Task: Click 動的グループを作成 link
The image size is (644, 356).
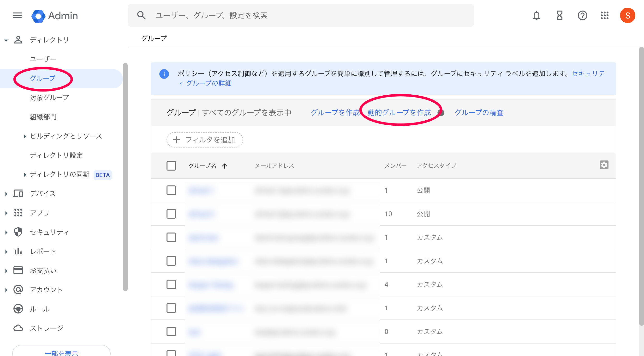Action: (x=399, y=112)
